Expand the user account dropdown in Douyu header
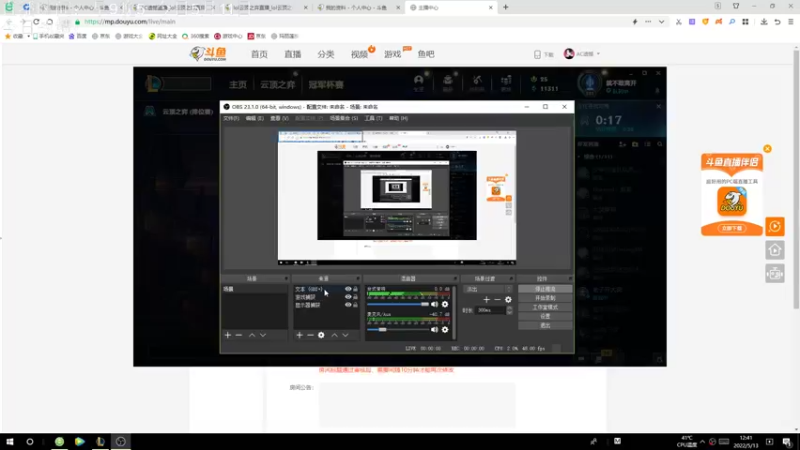 [x=598, y=54]
